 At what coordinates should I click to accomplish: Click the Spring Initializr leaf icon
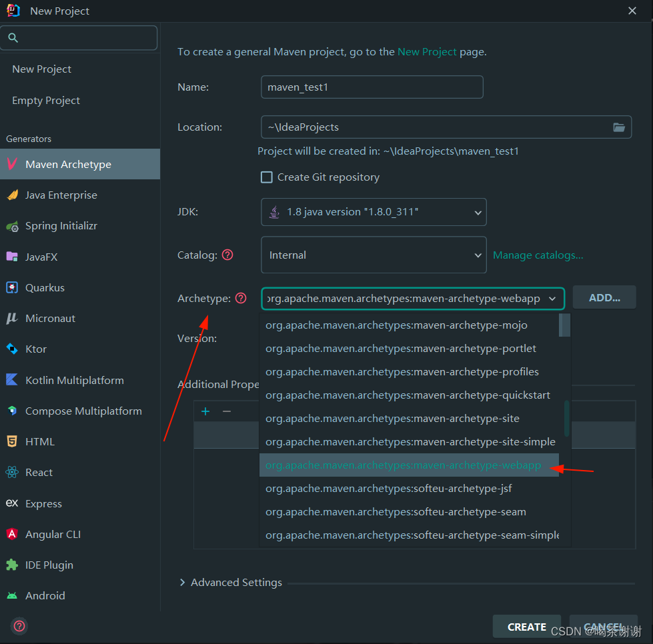pos(13,226)
